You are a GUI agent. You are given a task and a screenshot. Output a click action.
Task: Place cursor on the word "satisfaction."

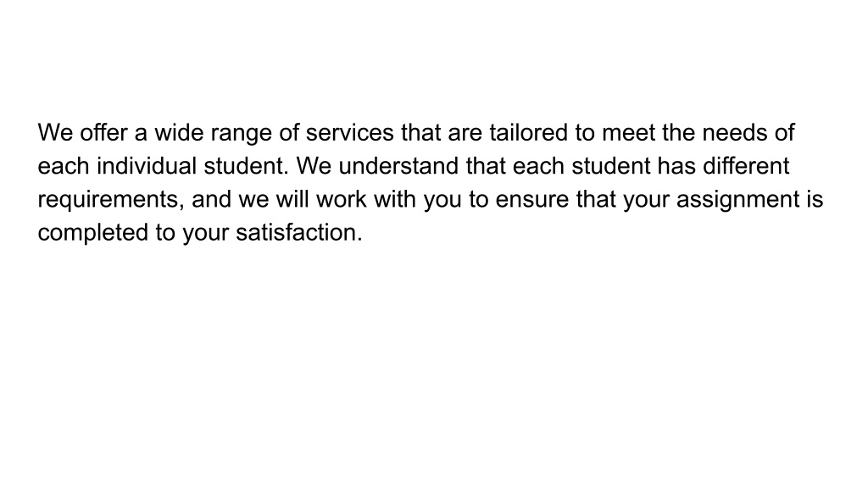tap(299, 232)
